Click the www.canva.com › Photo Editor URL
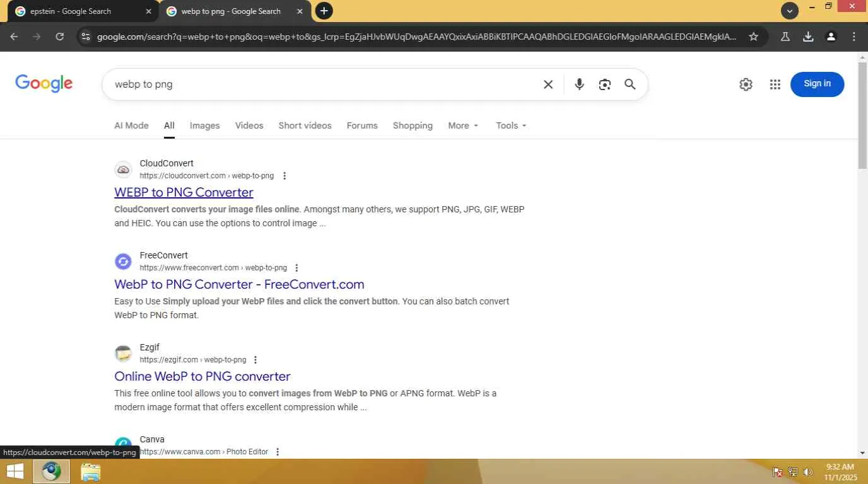Screen dimensions: 868x484 (204, 452)
